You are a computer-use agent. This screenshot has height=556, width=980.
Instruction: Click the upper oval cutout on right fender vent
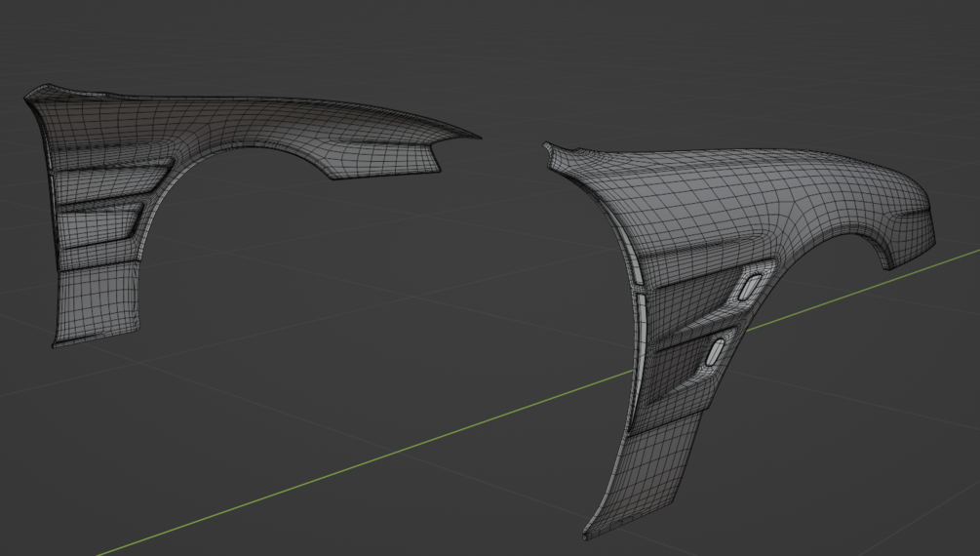pyautogui.click(x=749, y=287)
